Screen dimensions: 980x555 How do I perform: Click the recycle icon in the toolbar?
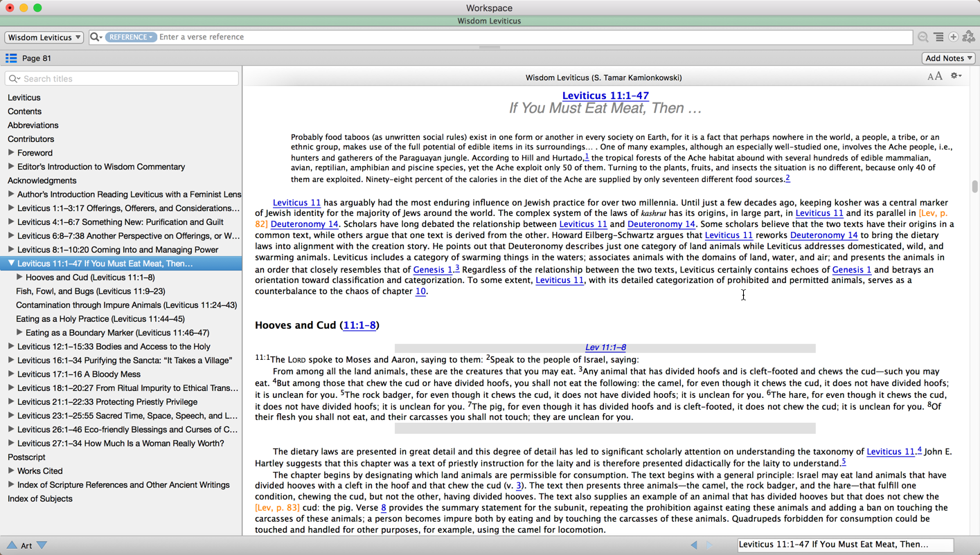pos(969,37)
